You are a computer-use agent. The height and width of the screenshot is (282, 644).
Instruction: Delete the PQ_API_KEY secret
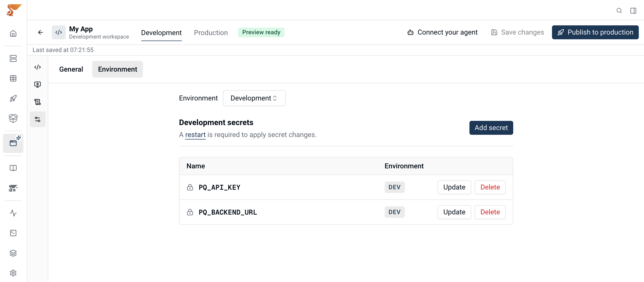[490, 187]
